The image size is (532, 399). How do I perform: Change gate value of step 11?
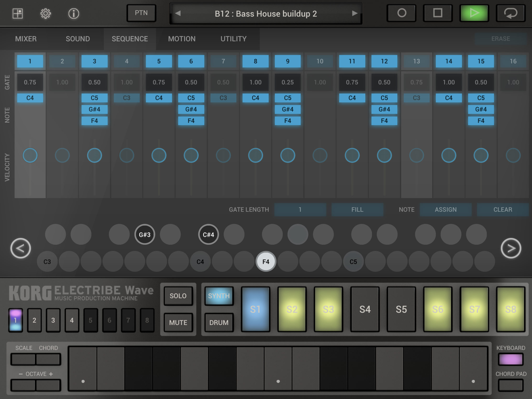click(352, 82)
